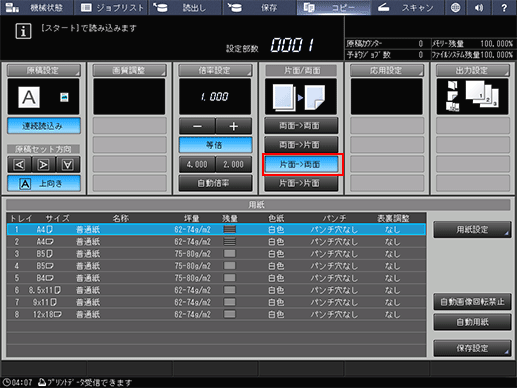Screen dimensions: 517x388
Task: Select tray 4 B5 landscape row
Action: click(x=216, y=266)
